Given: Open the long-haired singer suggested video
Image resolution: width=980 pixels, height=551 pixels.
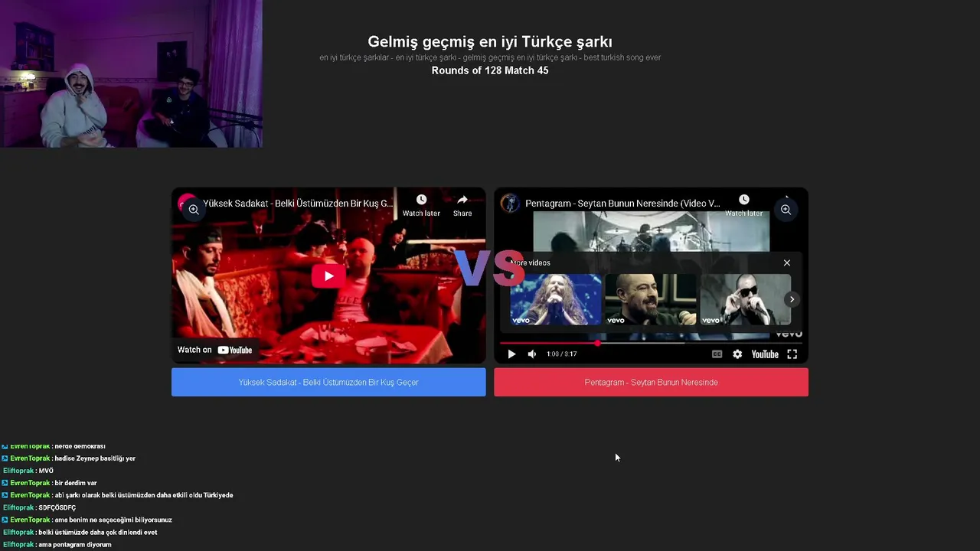Looking at the screenshot, I should pyautogui.click(x=556, y=299).
